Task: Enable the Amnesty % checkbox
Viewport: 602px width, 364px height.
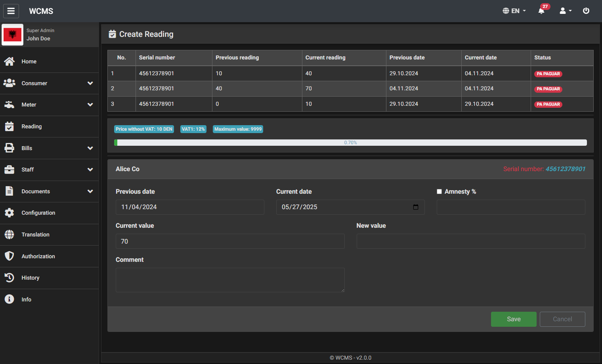Action: 439,191
